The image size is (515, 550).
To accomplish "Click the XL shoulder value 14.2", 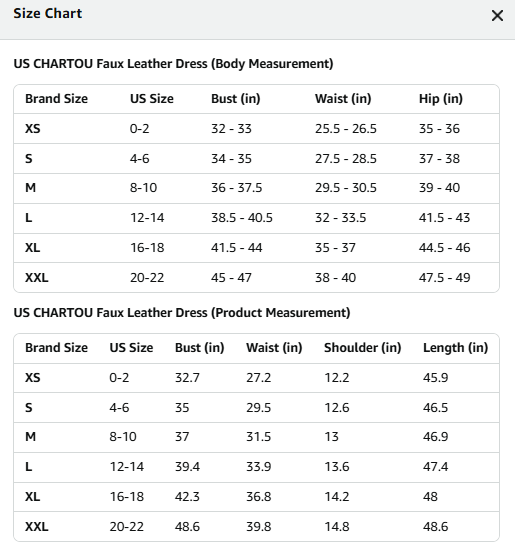I will point(336,497).
